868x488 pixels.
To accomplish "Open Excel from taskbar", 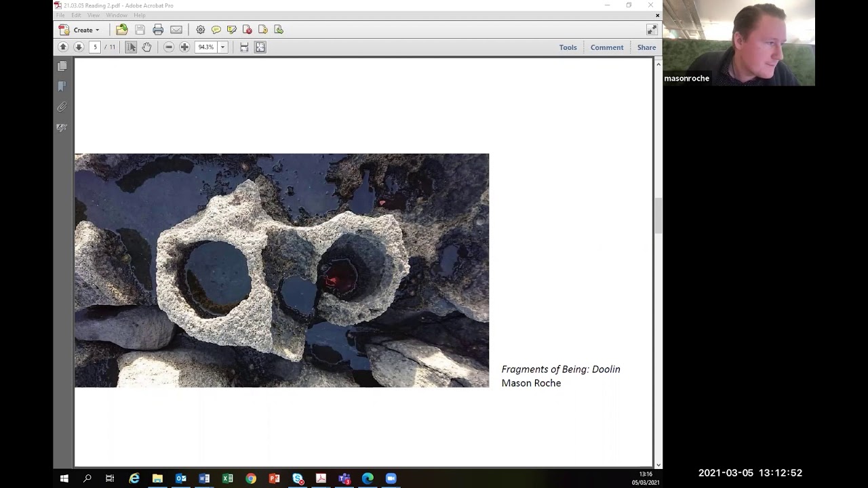I will [x=228, y=479].
